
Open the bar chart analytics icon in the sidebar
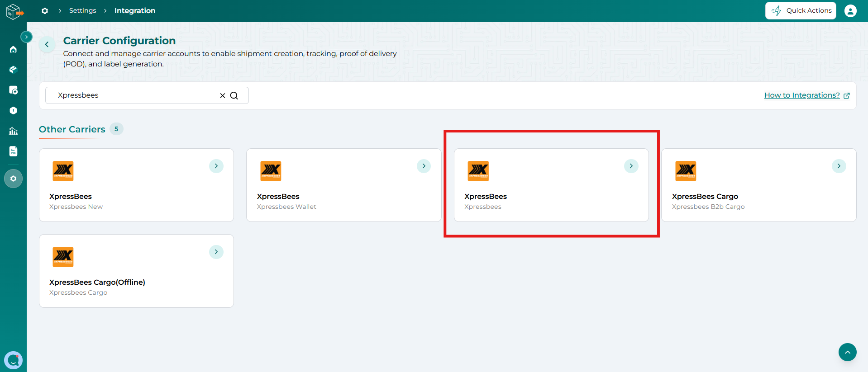(13, 131)
